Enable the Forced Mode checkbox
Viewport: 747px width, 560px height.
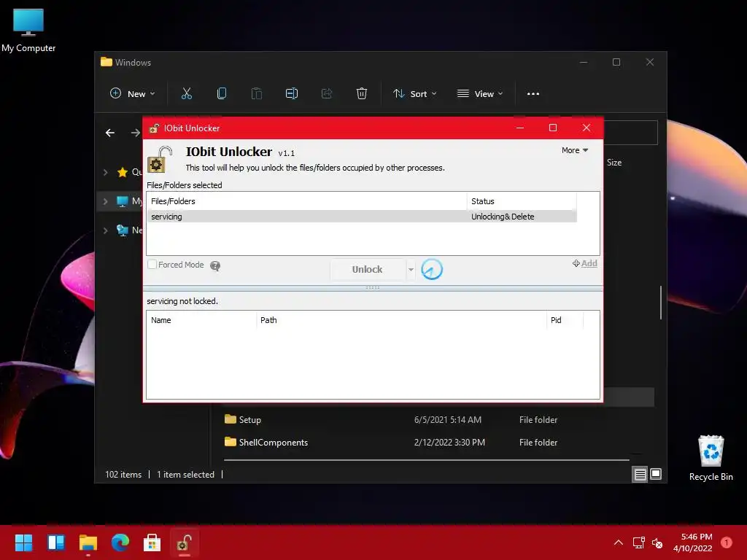tap(152, 264)
